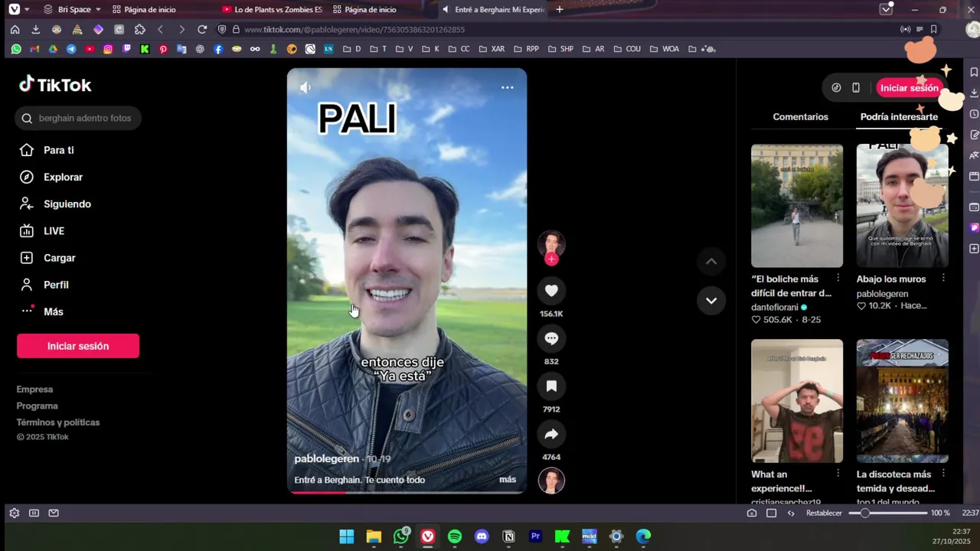Viewport: 980px width, 551px height.
Task: Open the Pinterest bookmark icon
Action: pos(163,49)
